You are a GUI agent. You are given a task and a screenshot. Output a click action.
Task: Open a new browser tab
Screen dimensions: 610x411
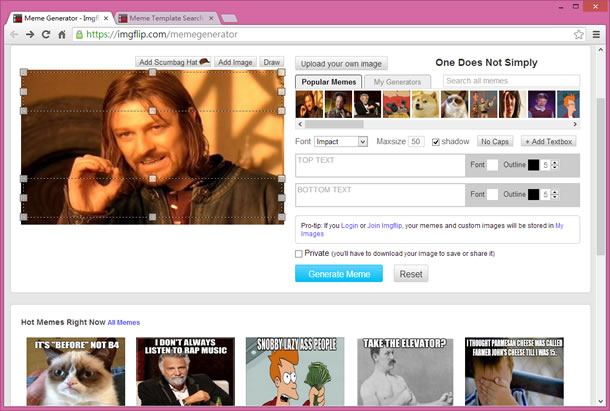pyautogui.click(x=229, y=18)
